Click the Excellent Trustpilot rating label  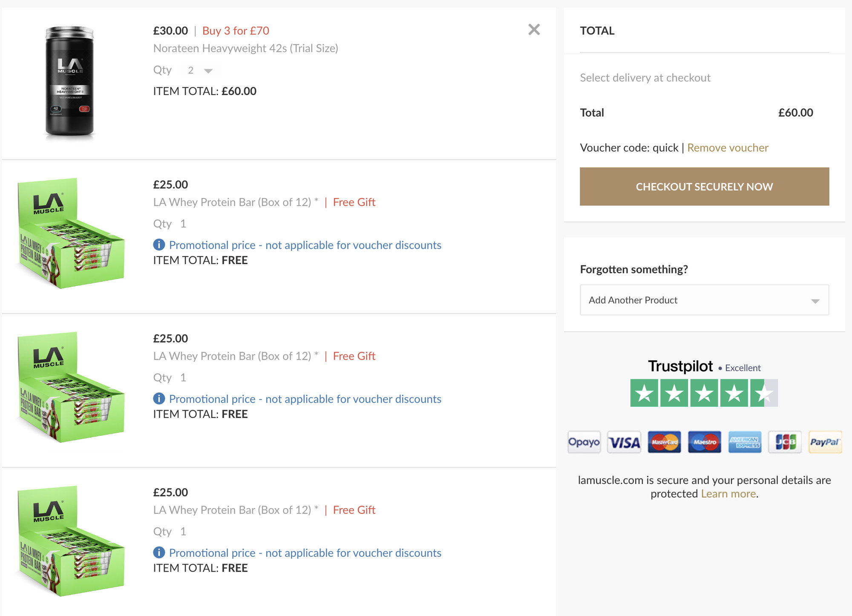click(x=743, y=368)
